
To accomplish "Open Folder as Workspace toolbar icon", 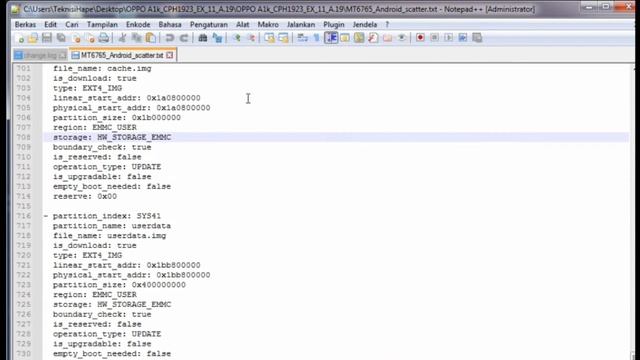I will 387,38.
